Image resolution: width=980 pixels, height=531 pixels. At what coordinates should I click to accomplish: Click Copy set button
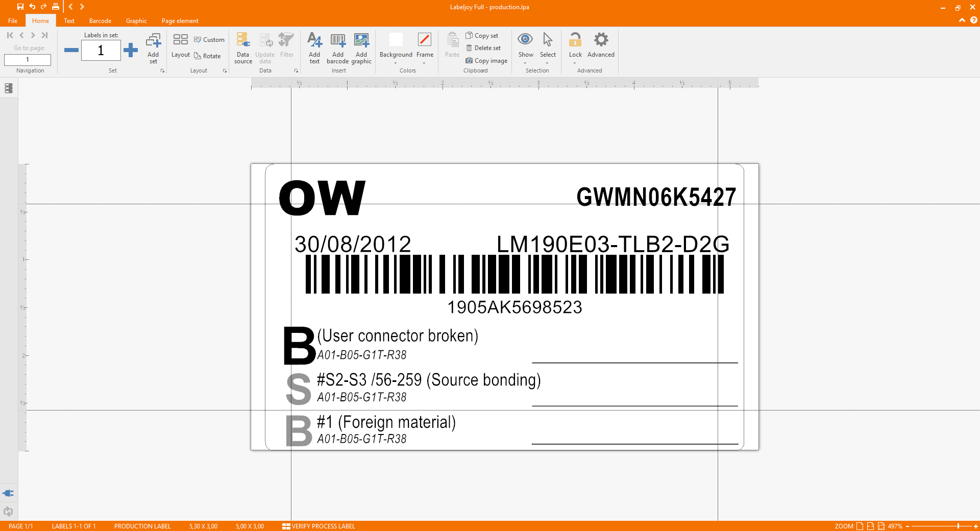(x=482, y=36)
